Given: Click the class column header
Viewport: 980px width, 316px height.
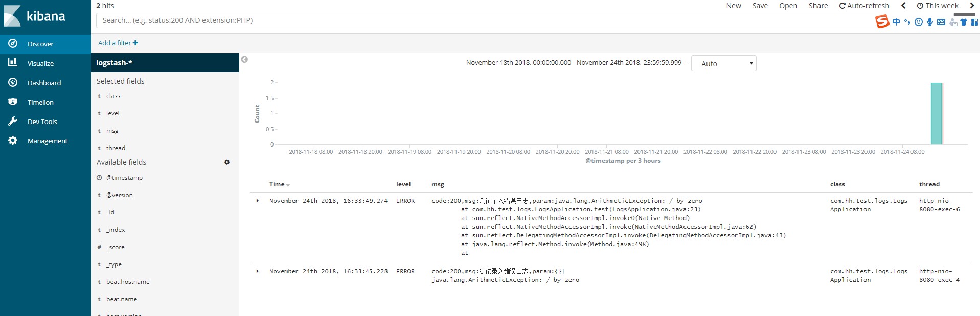Looking at the screenshot, I should click(837, 184).
